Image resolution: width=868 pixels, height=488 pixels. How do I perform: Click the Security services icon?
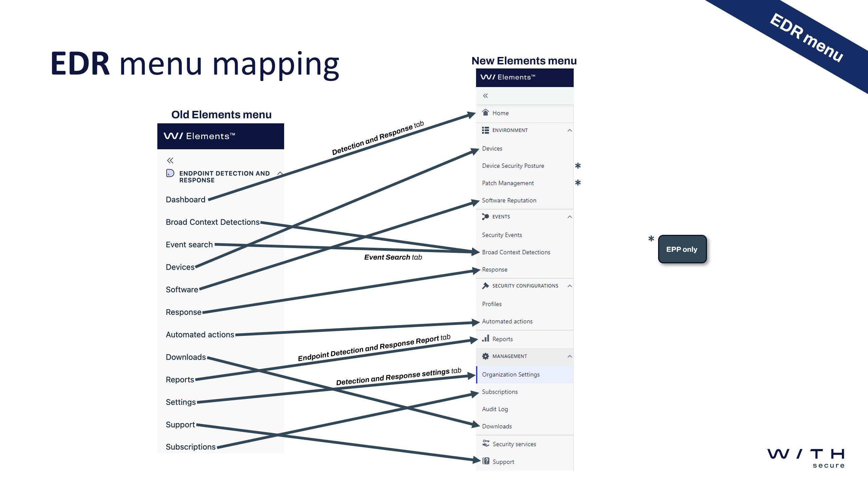[x=486, y=444]
